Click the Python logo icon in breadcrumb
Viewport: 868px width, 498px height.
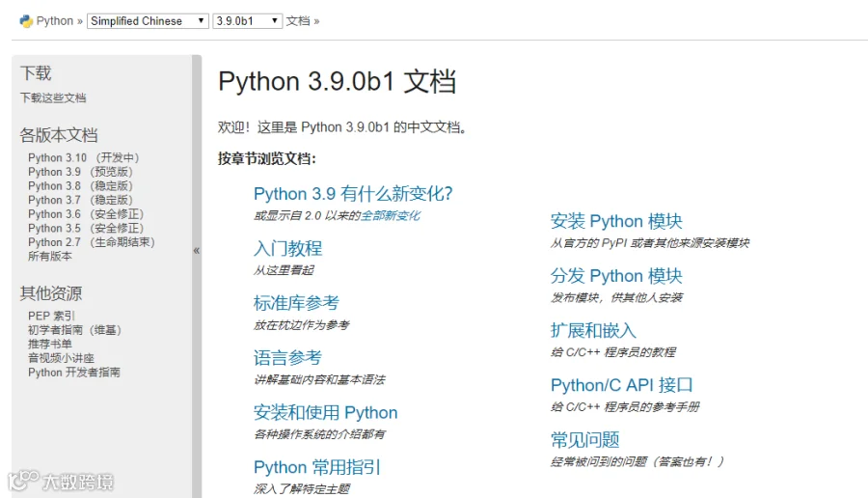point(26,21)
